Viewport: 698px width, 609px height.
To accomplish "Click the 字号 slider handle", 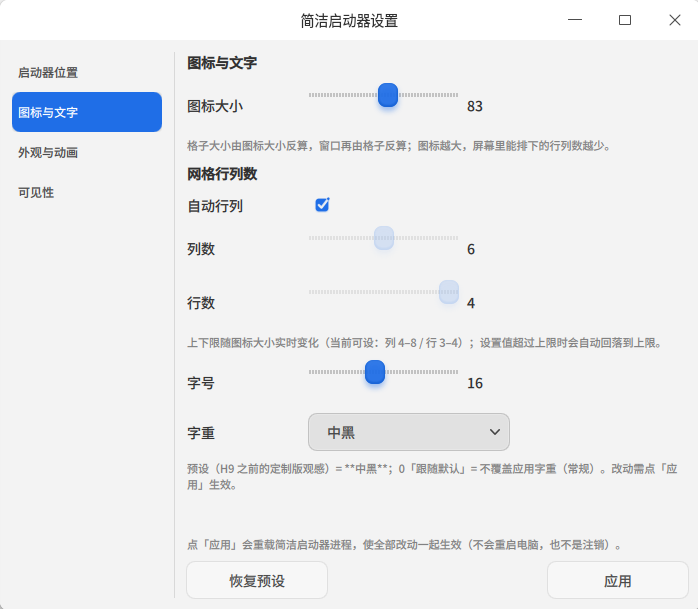I will 375,372.
